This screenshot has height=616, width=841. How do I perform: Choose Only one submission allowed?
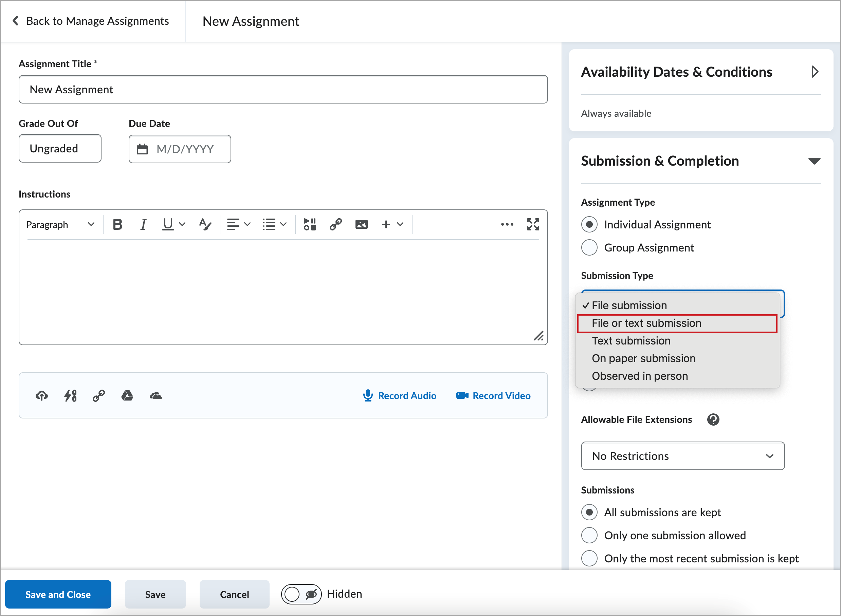coord(589,535)
